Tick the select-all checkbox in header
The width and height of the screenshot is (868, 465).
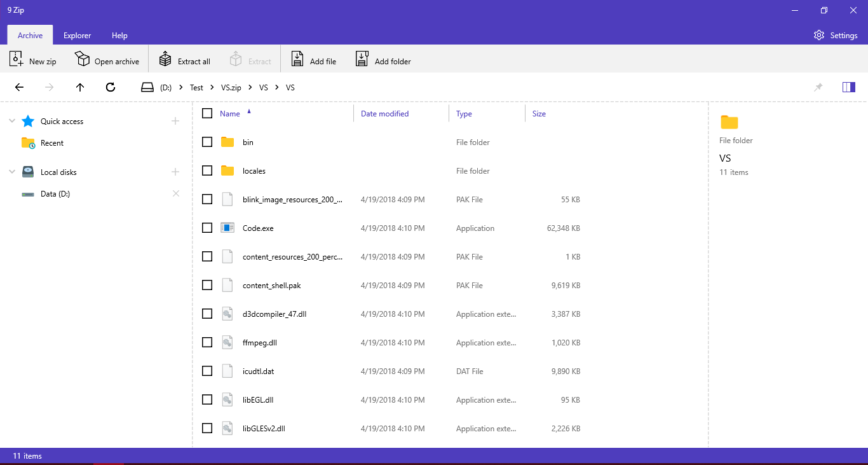[207, 113]
